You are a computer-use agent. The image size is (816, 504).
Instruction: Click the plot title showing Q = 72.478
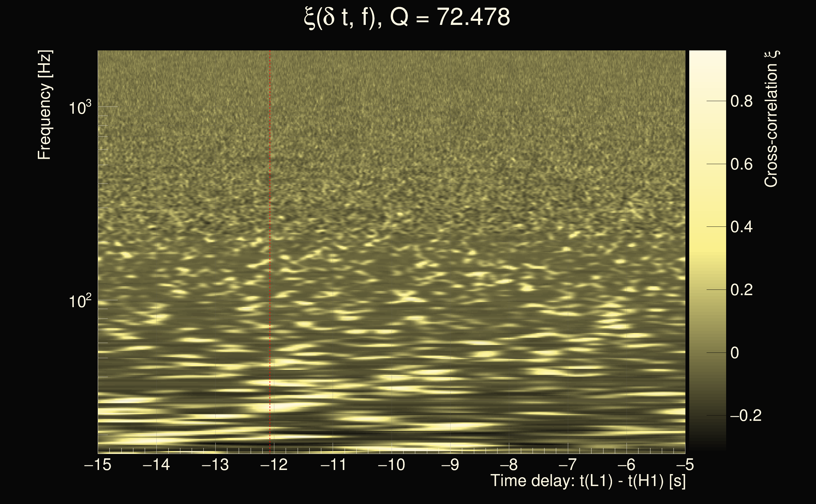pos(407,17)
